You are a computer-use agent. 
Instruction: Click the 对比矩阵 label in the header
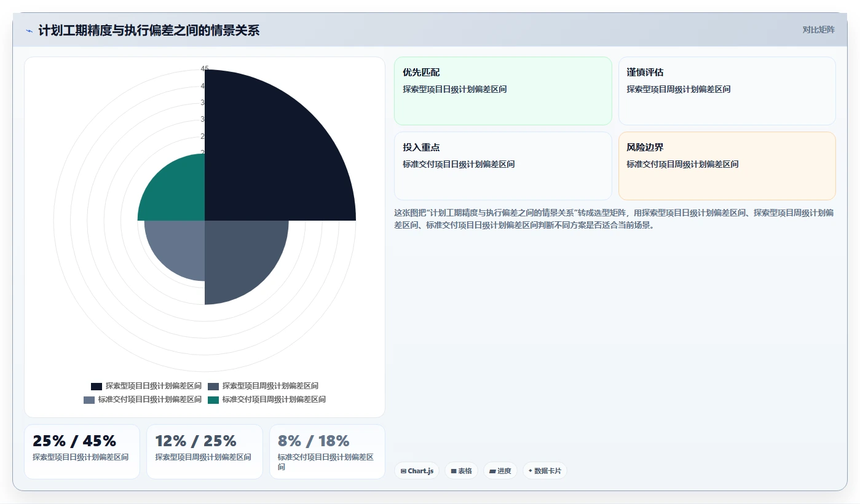point(818,30)
